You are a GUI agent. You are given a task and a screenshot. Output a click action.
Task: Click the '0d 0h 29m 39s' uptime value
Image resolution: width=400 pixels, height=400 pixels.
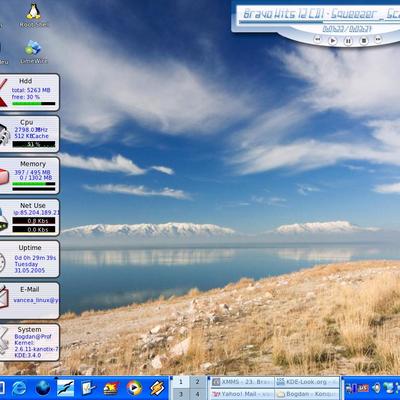point(35,258)
